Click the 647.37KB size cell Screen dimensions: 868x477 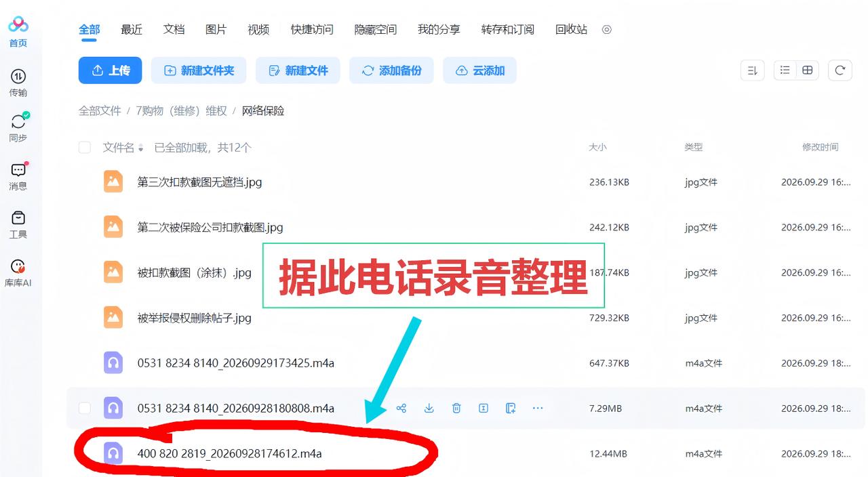click(609, 363)
